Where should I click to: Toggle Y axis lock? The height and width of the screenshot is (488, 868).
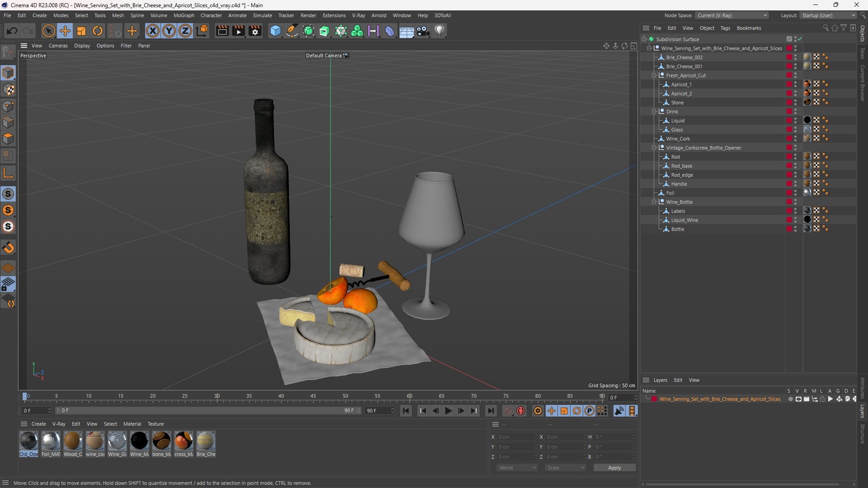(169, 31)
